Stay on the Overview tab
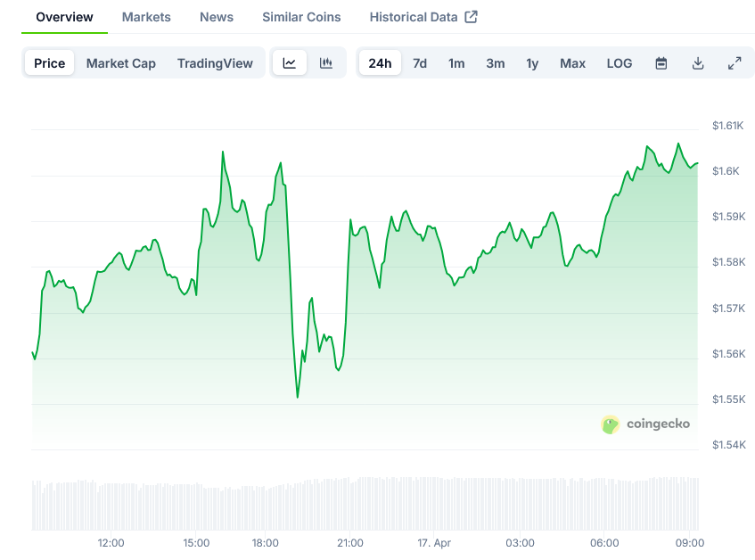The image size is (755, 560). (x=63, y=16)
